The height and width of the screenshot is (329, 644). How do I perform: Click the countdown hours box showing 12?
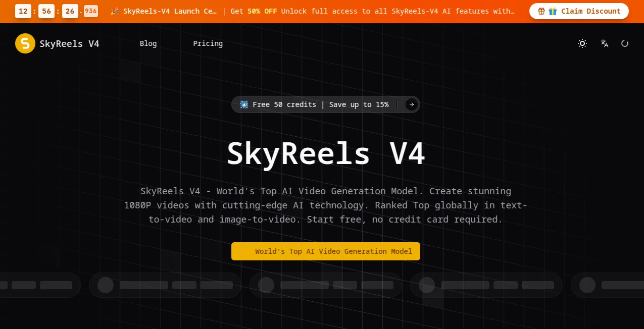coord(23,11)
